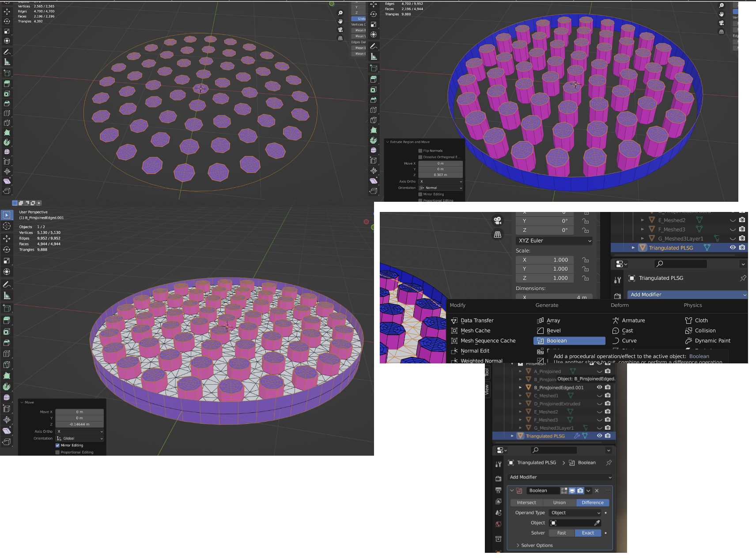Screen dimensions: 756x559
Task: Select the Select Box tool in the Move panel viewport
Action: (7, 215)
